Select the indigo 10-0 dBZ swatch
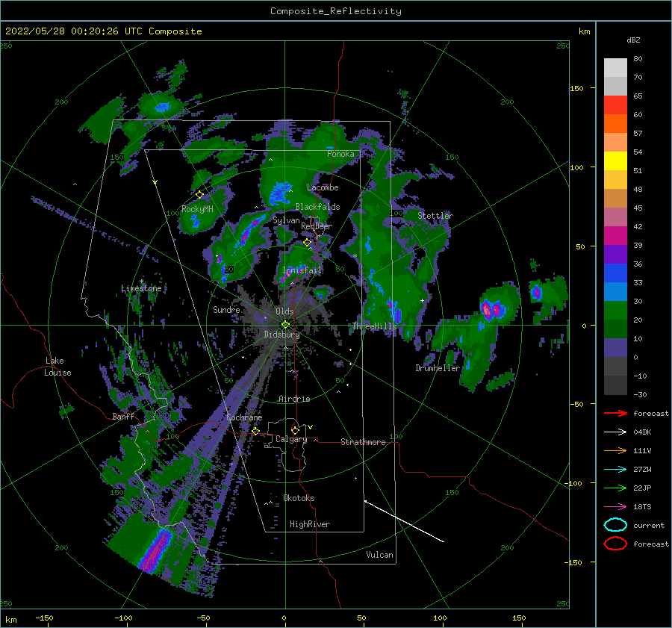Viewport: 672px width, 628px height. click(615, 348)
